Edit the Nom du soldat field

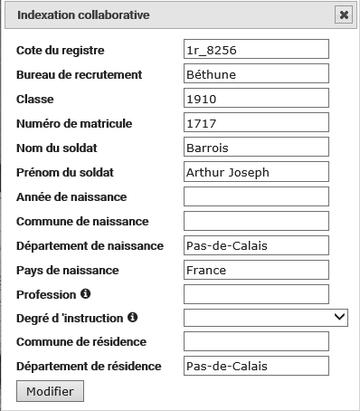coord(256,147)
